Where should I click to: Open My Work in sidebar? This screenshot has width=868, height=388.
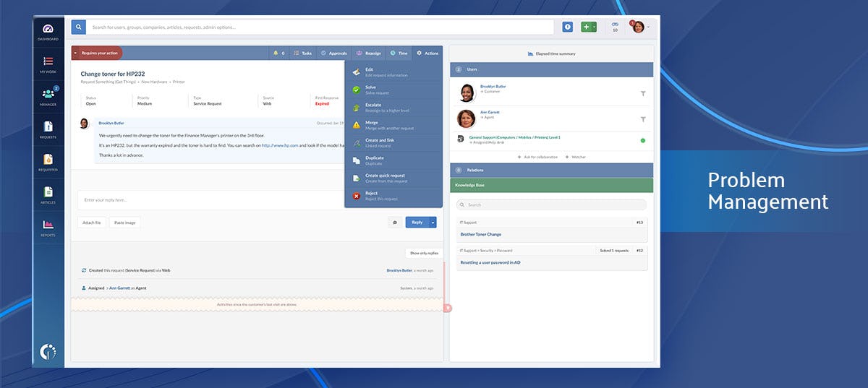tap(48, 64)
